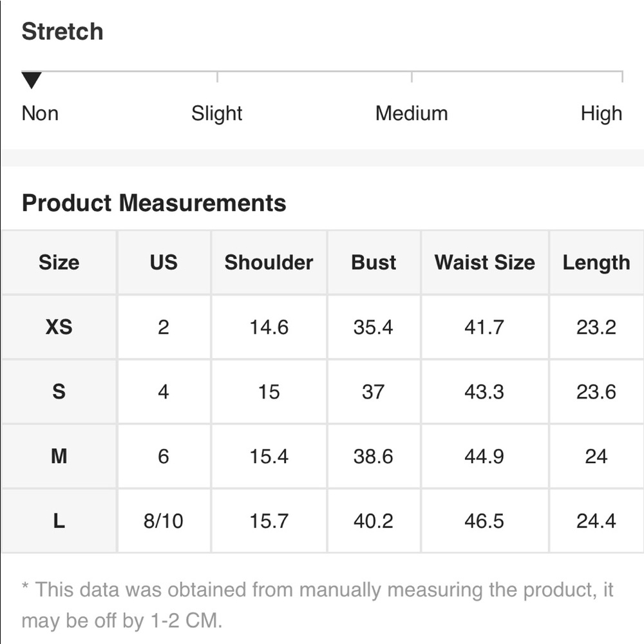Image resolution: width=644 pixels, height=644 pixels.
Task: Select the Medium stretch label
Action: 412,113
